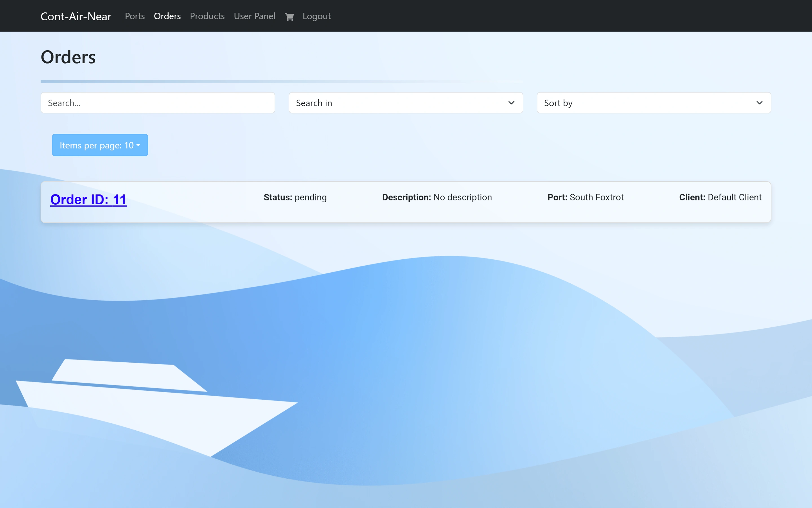Open Items per page: 10 dropdown

[x=100, y=145]
